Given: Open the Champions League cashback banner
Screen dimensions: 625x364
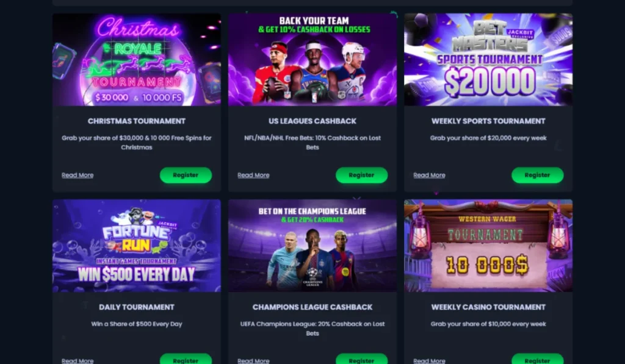Looking at the screenshot, I should tap(312, 246).
